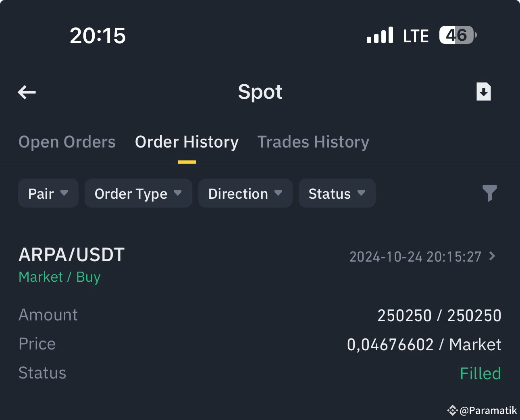The image size is (520, 420).
Task: Click the LTE network indicator
Action: (x=416, y=35)
